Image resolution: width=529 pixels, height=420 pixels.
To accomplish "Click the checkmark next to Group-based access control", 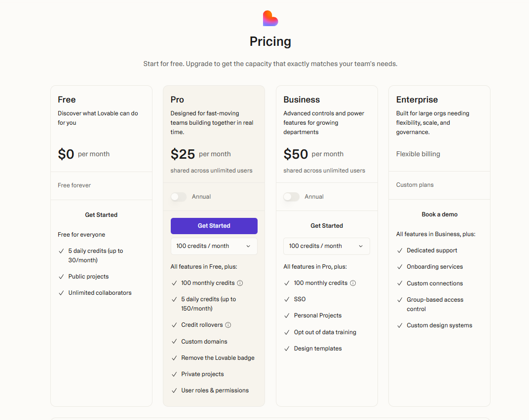I will click(x=400, y=299).
